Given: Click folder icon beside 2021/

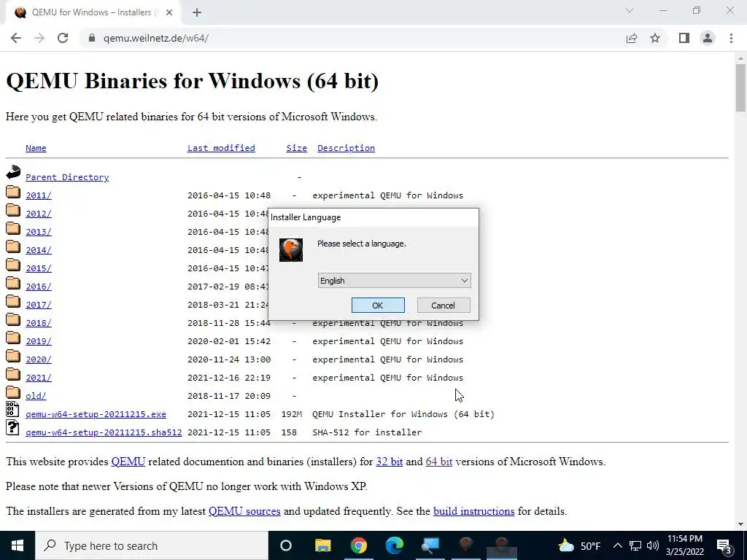Looking at the screenshot, I should [x=13, y=374].
